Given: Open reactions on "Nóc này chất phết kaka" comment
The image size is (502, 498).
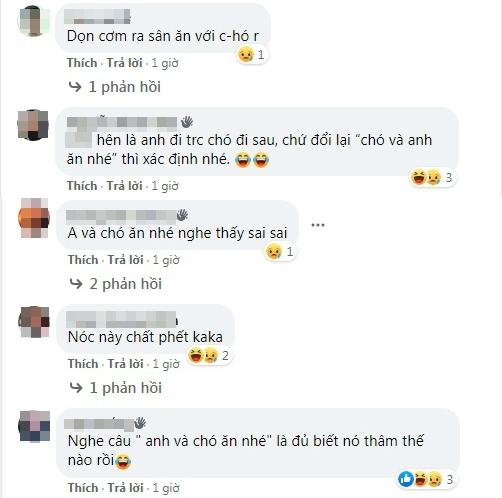Looking at the screenshot, I should point(209,355).
